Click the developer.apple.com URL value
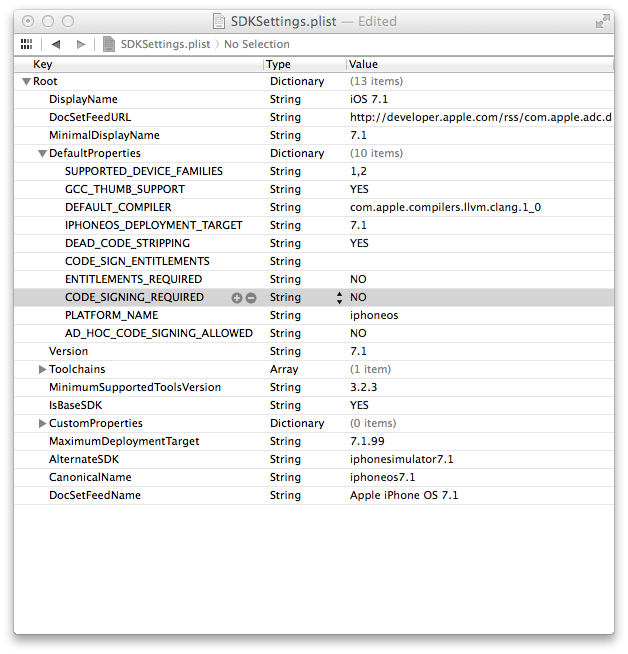Image resolution: width=628 pixels, height=654 pixels. 481,117
